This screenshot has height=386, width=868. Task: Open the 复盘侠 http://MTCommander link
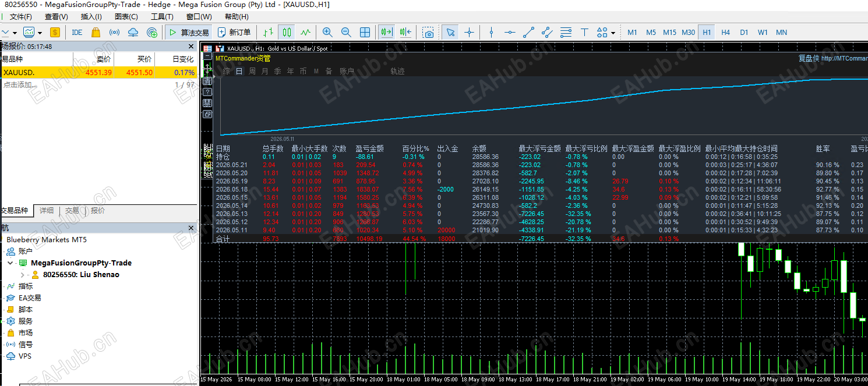pyautogui.click(x=833, y=58)
